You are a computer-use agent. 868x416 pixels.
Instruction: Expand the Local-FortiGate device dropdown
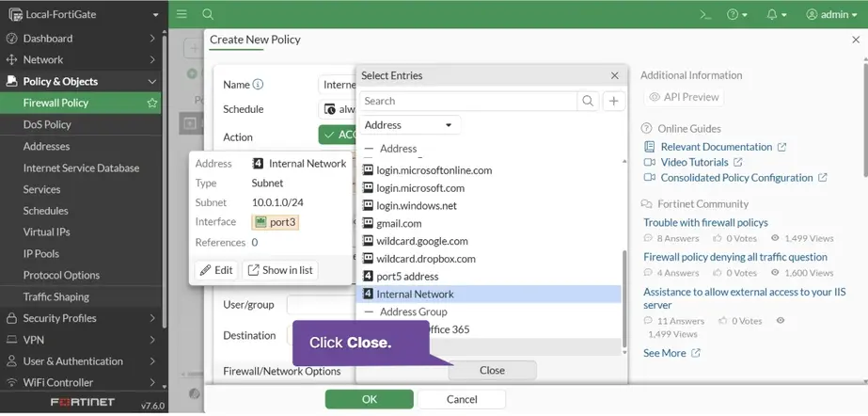[155, 15]
